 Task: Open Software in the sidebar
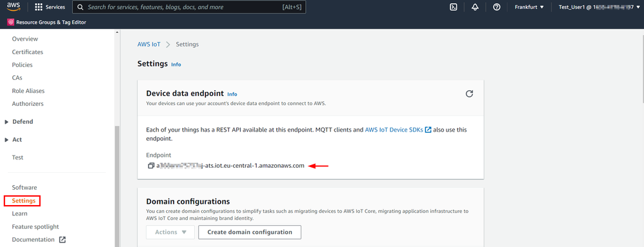click(x=25, y=188)
